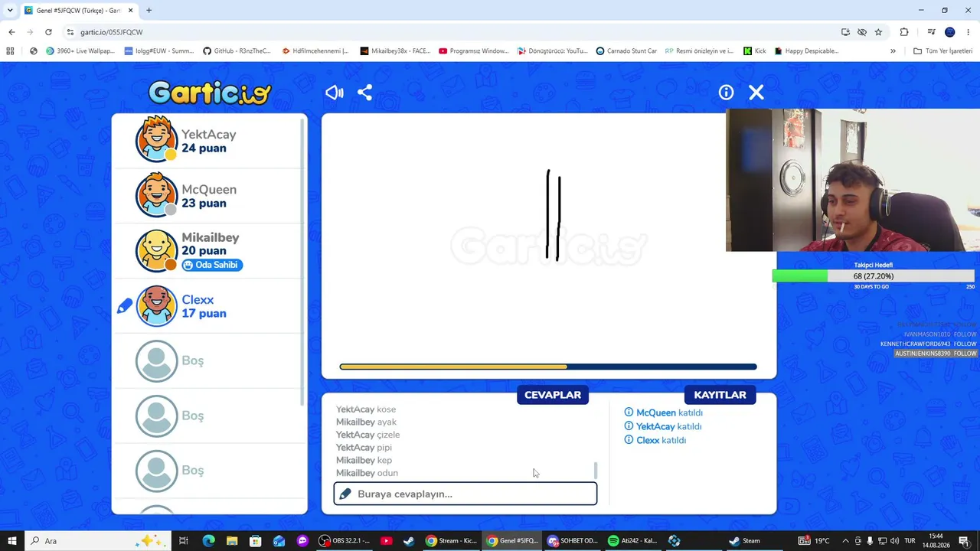Switch to the Stream - Kick Chrome window
Screen dimensions: 980x551
[452, 541]
